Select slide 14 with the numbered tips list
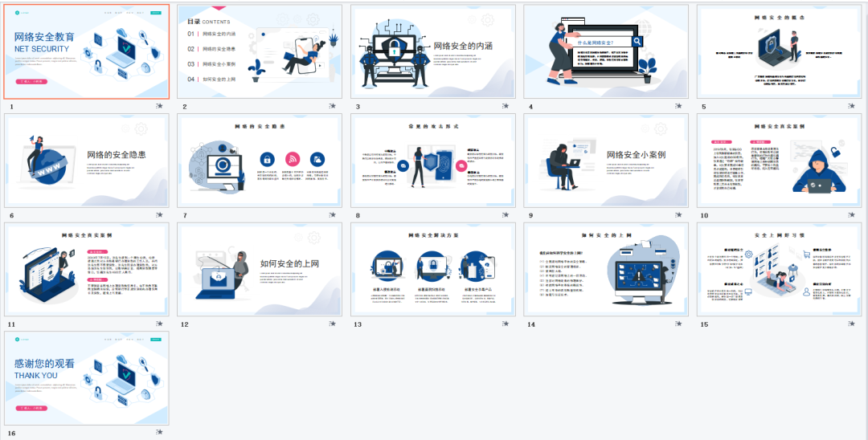The width and height of the screenshot is (868, 440). [606, 269]
